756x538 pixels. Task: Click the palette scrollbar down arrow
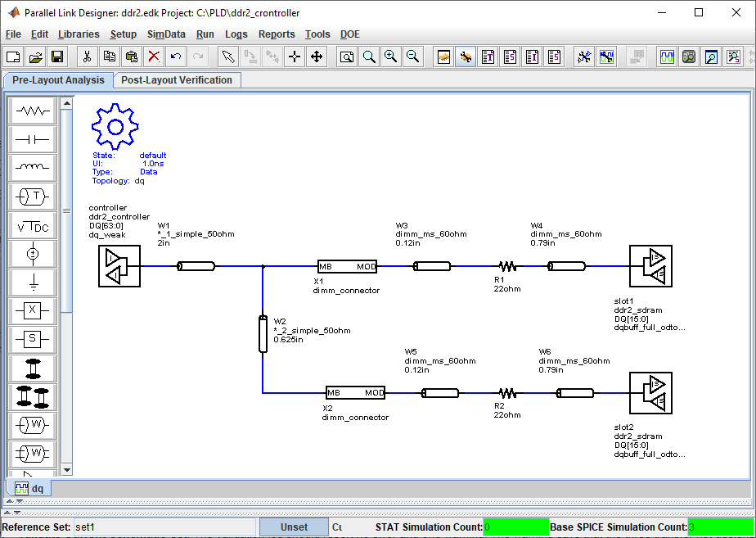pos(67,469)
